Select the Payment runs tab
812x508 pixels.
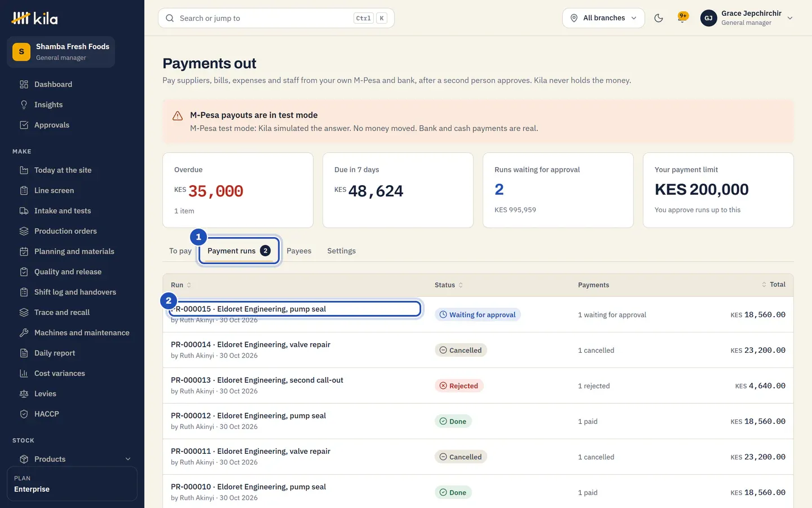[239, 251]
